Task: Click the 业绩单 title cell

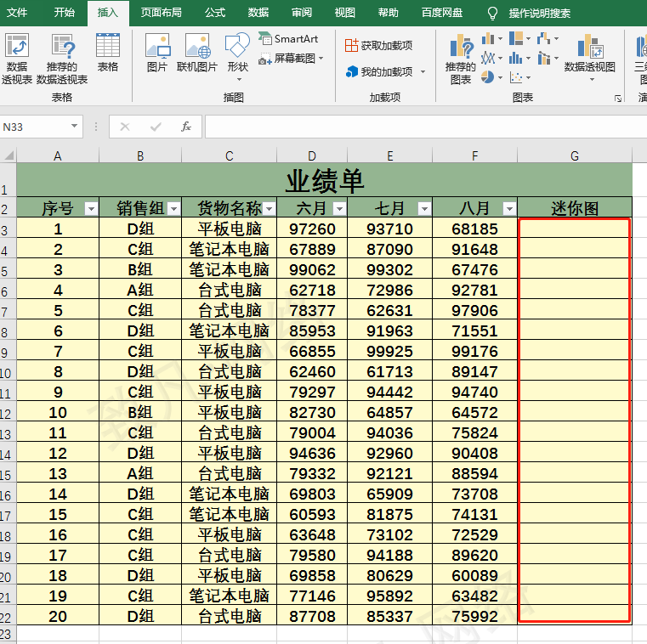Action: [x=324, y=181]
